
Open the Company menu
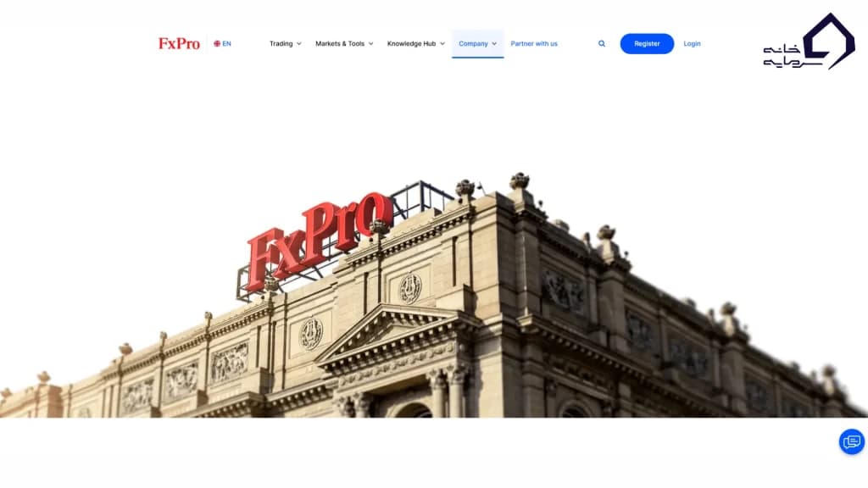[x=478, y=44]
